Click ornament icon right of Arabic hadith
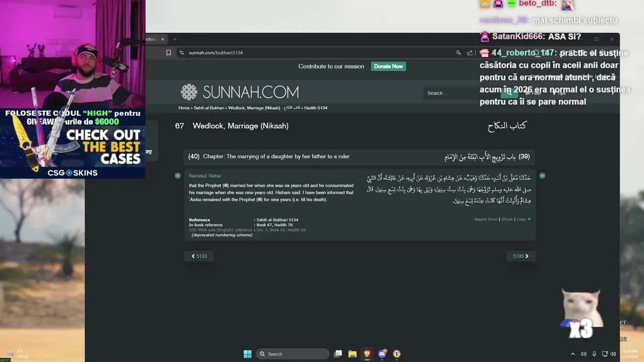 point(542,175)
